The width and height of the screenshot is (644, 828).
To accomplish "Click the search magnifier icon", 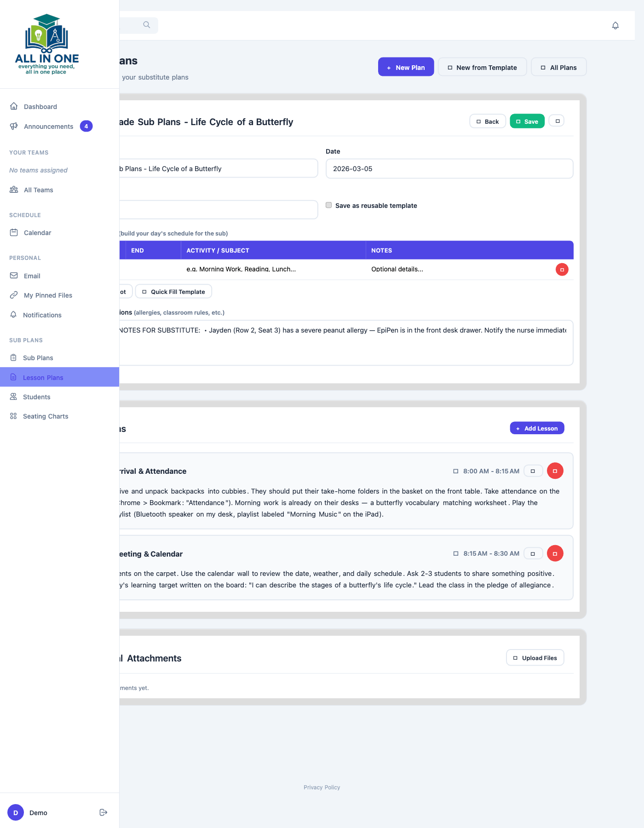I will [146, 25].
